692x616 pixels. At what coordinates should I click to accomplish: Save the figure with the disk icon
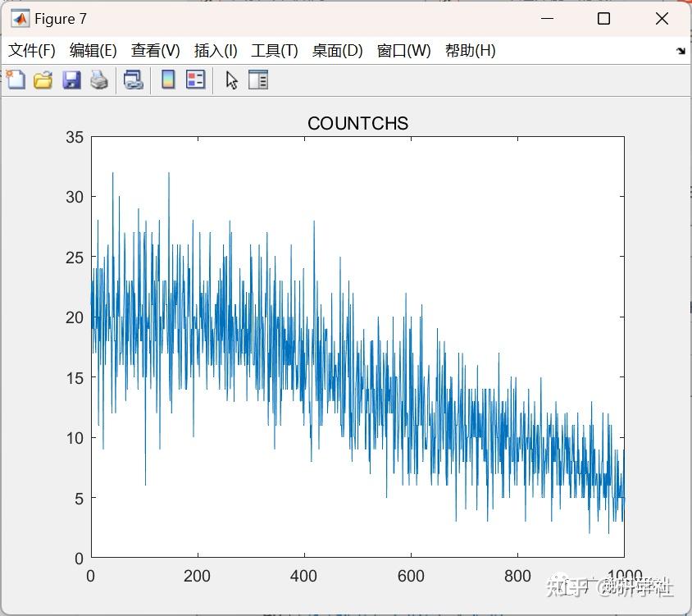[71, 80]
